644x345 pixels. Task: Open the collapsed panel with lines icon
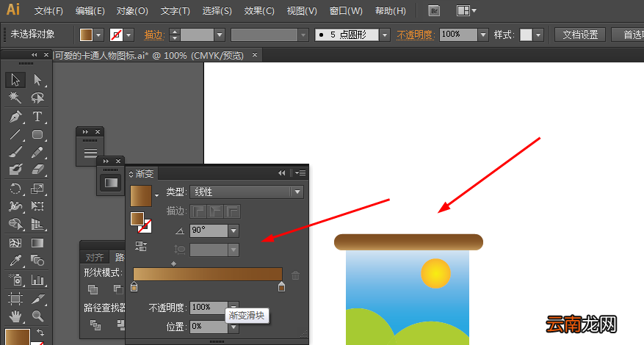tap(90, 153)
